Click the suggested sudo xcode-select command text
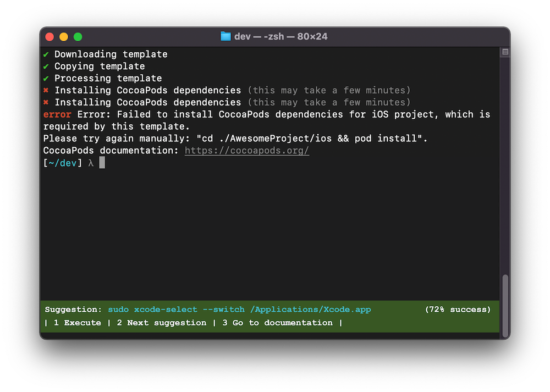 [242, 310]
